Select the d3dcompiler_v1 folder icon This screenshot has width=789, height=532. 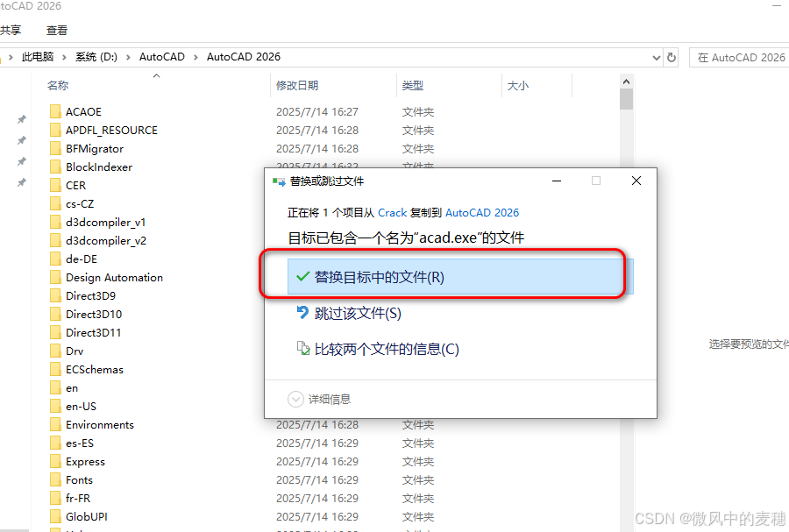point(55,222)
